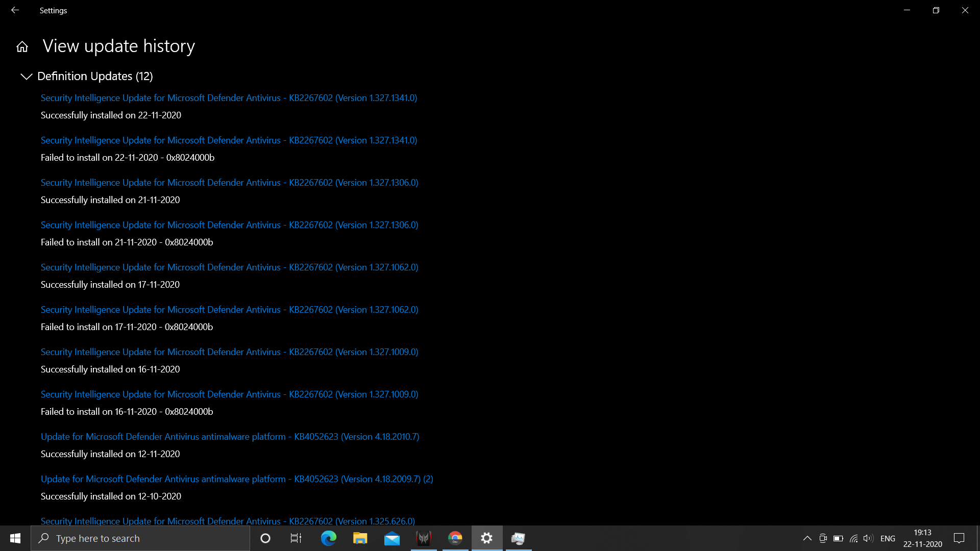
Task: Open Version 1.327.1009.0 update that failed on 16-11-2020
Action: coord(229,394)
